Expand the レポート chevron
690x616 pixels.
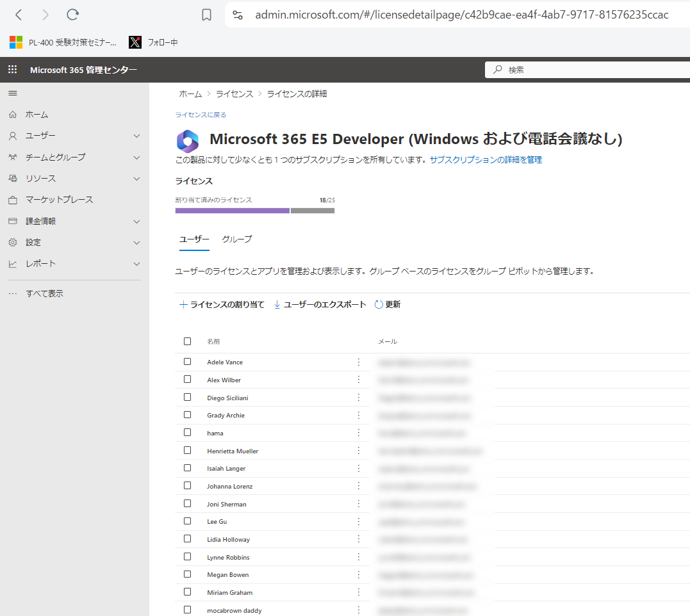point(137,264)
